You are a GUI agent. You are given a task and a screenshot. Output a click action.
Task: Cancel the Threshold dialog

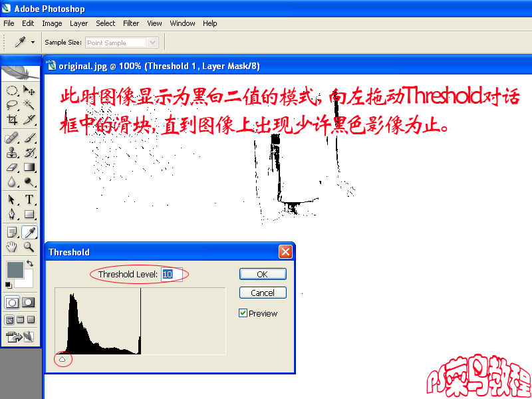[263, 293]
